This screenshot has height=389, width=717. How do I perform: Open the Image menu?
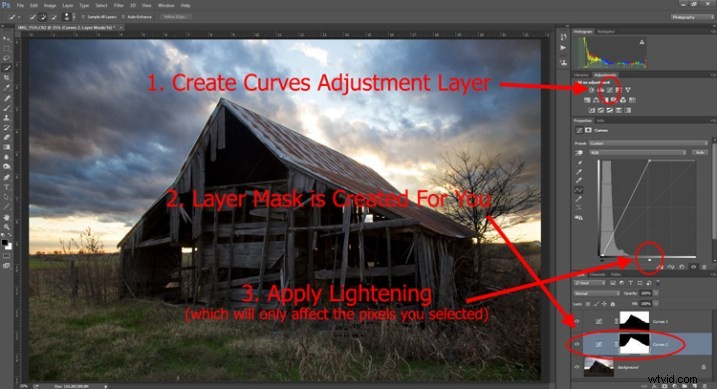(50, 5)
